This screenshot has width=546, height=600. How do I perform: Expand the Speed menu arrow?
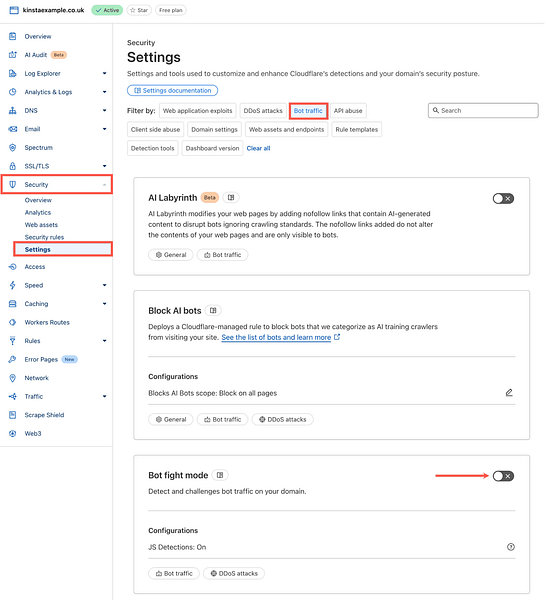click(x=104, y=285)
